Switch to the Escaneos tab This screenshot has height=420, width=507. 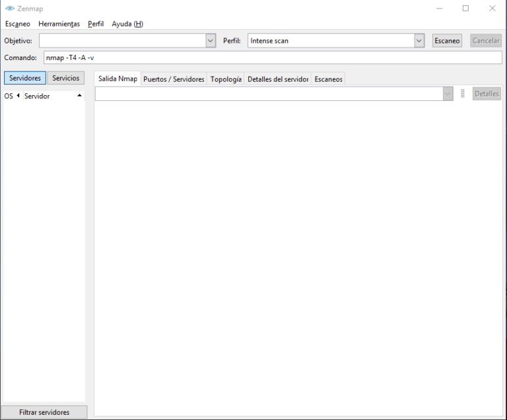(328, 79)
